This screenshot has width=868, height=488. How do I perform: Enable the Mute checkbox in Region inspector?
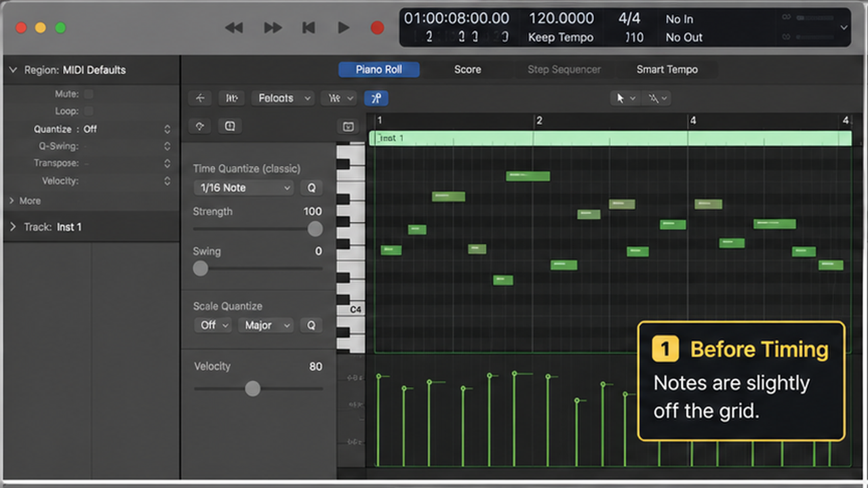tap(88, 94)
